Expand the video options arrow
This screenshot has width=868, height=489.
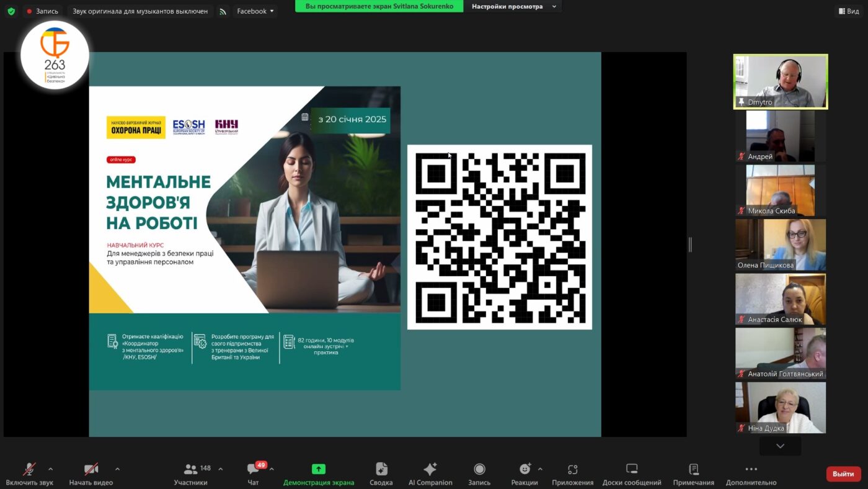point(117,469)
